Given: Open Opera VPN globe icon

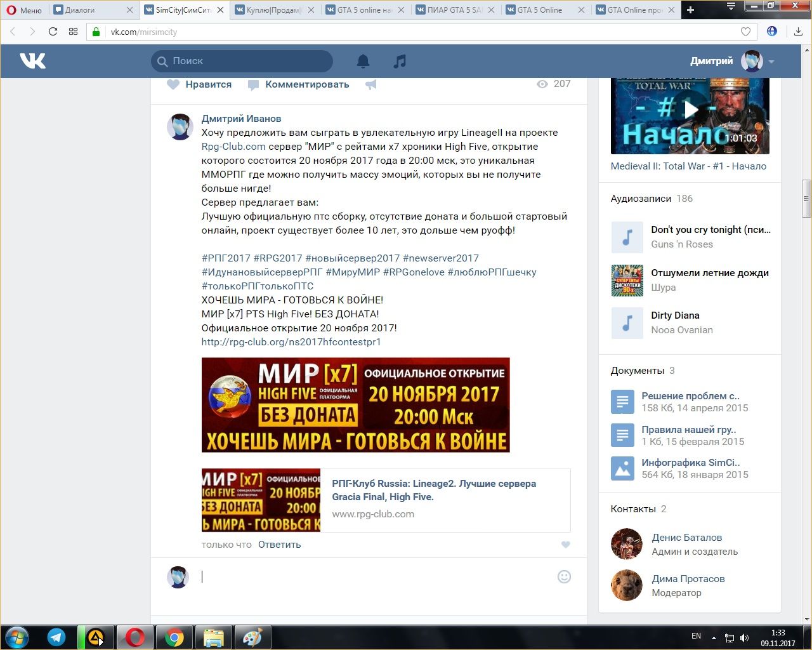Looking at the screenshot, I should point(772,31).
